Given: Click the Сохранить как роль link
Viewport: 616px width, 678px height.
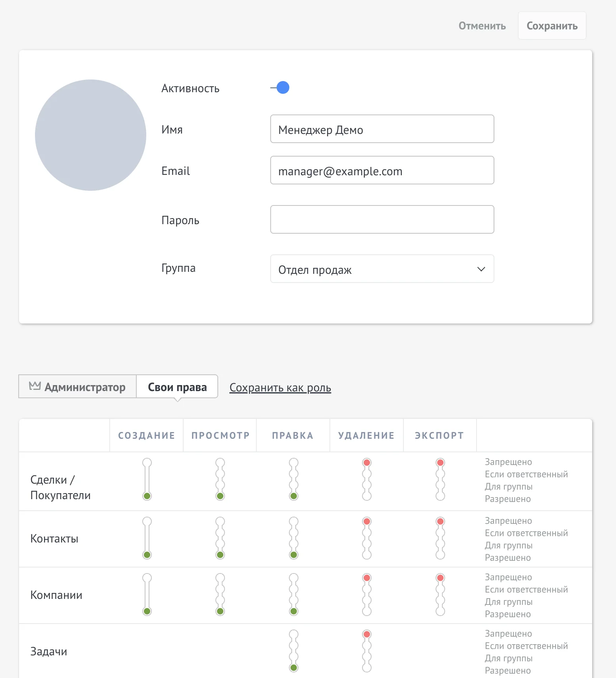Looking at the screenshot, I should [x=280, y=387].
